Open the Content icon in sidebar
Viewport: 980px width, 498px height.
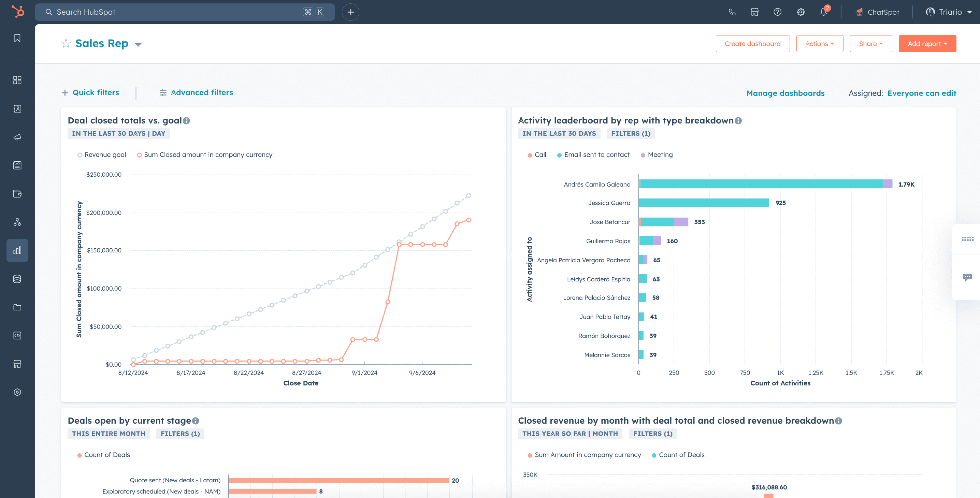pyautogui.click(x=17, y=165)
